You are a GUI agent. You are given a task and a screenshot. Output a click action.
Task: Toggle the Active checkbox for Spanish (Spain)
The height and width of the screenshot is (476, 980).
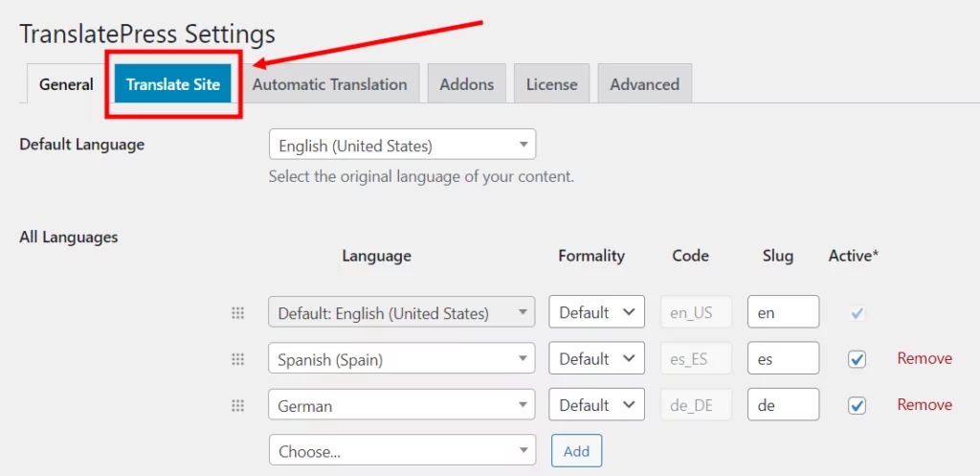click(x=857, y=359)
